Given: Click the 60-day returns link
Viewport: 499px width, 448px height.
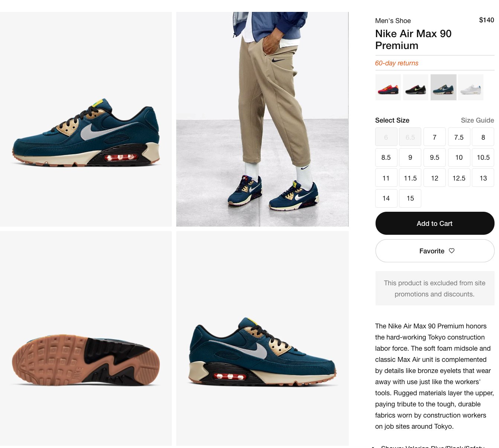Looking at the screenshot, I should (x=396, y=63).
